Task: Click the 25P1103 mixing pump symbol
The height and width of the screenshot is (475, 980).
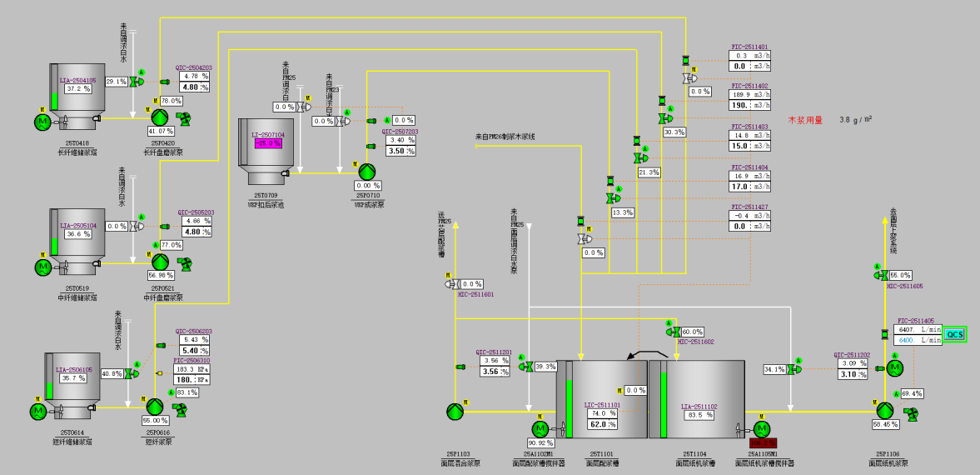Action: click(455, 411)
